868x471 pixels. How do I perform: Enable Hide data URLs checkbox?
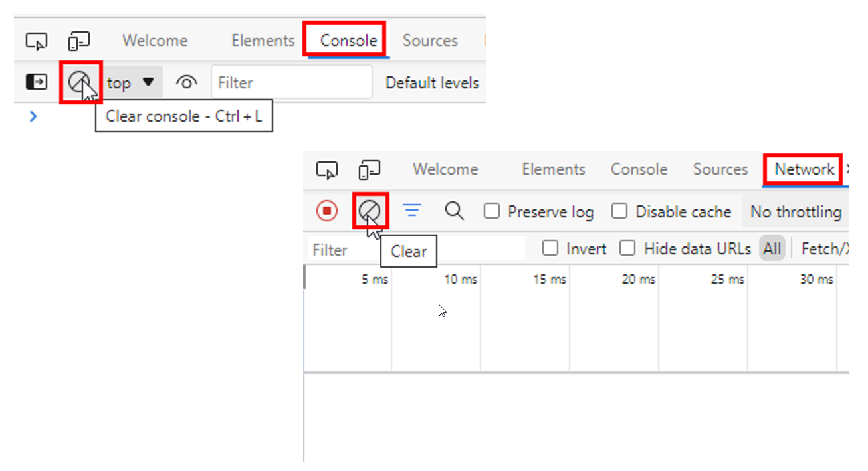627,248
